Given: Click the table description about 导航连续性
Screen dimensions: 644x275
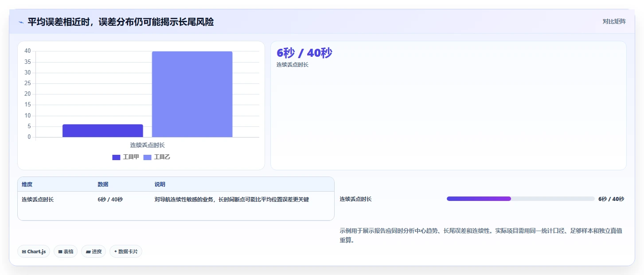Looking at the screenshot, I should [x=231, y=200].
